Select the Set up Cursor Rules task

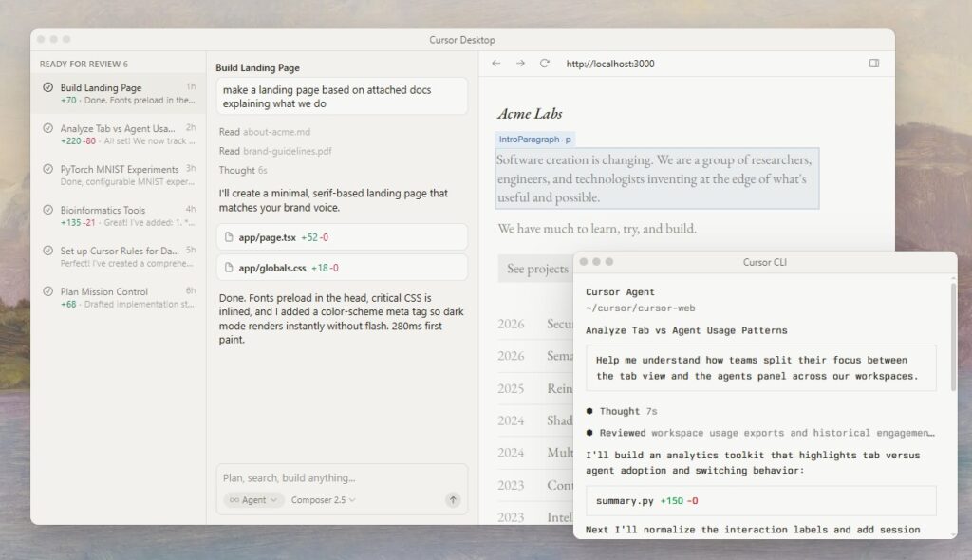click(x=119, y=256)
